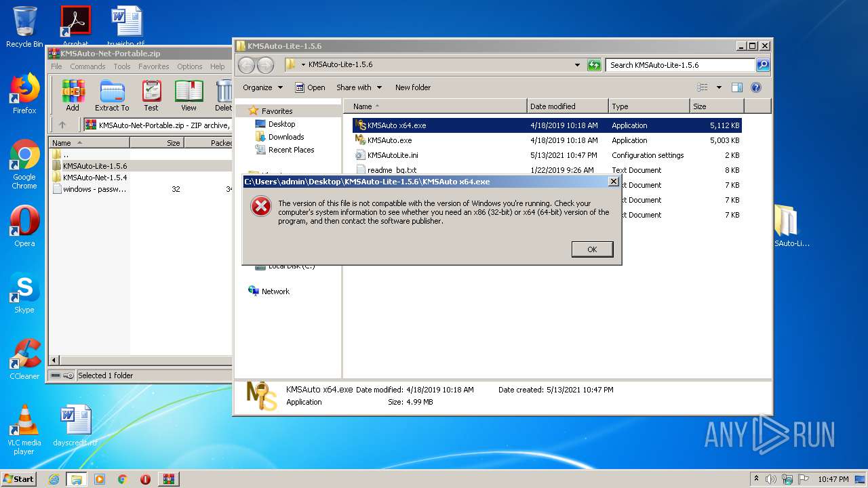Click the Extract To icon in WinRAR

point(112,96)
